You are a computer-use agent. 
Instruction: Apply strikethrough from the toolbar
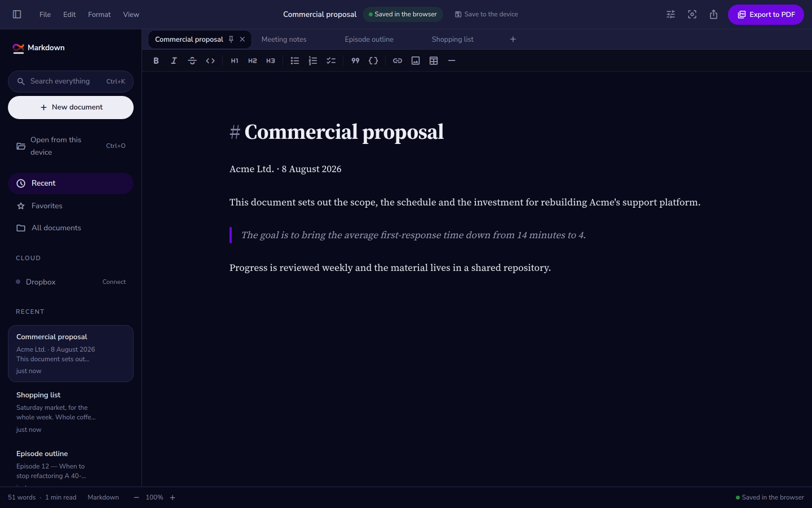point(192,60)
